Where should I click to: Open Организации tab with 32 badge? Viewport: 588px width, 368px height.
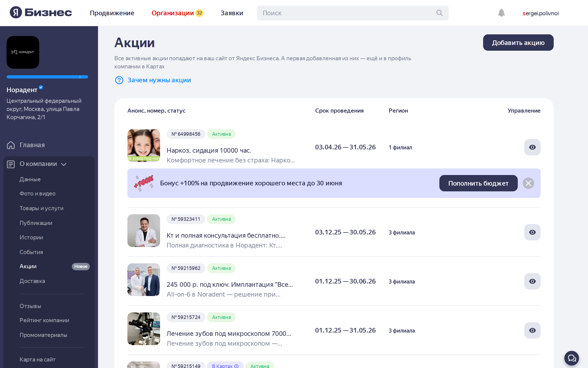tap(177, 13)
